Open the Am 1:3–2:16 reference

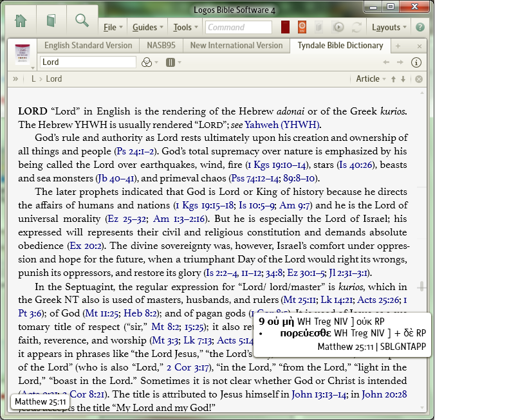click(x=179, y=219)
